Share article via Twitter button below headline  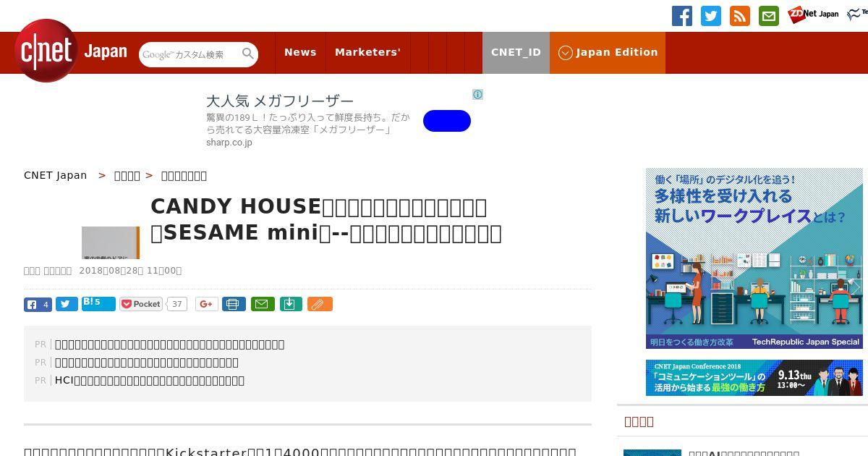(x=67, y=304)
